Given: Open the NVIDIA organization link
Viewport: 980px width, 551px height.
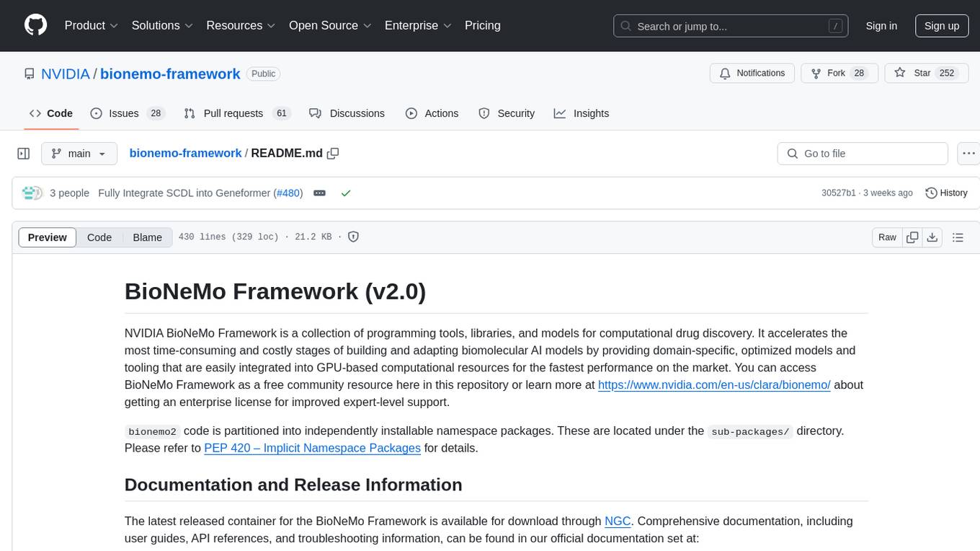Looking at the screenshot, I should (66, 74).
